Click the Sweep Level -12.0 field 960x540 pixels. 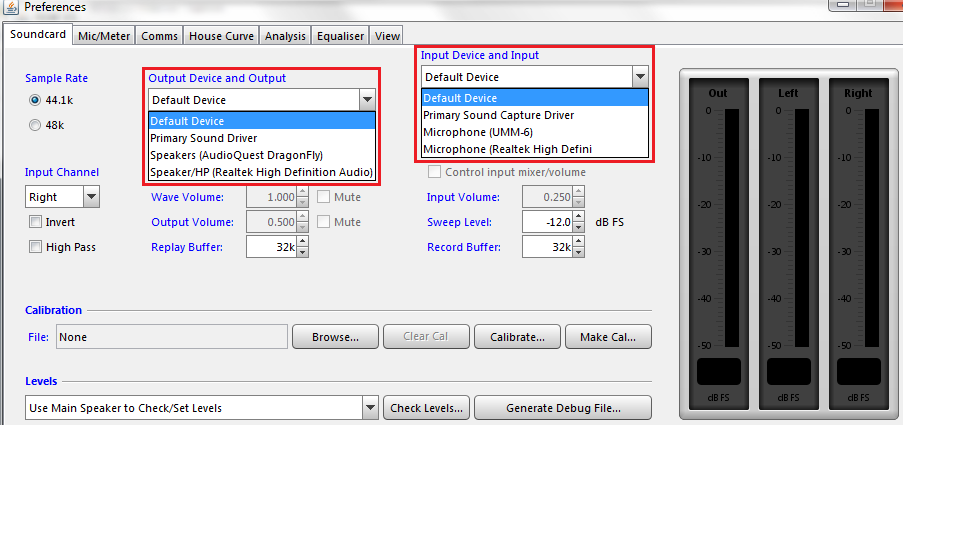tap(547, 222)
